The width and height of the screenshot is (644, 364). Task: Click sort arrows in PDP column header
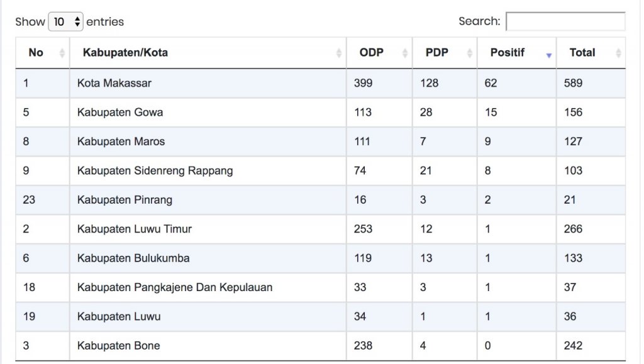(x=469, y=53)
